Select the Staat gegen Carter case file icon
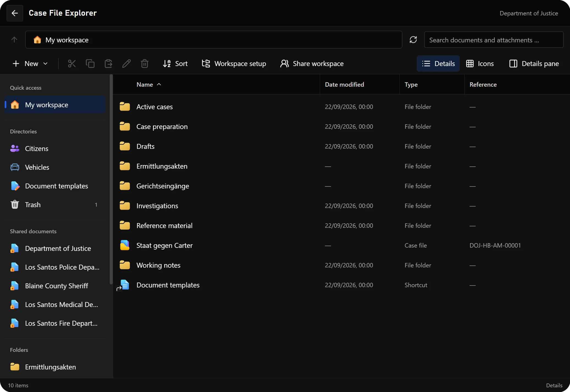Viewport: 570px width, 392px height. pyautogui.click(x=125, y=245)
